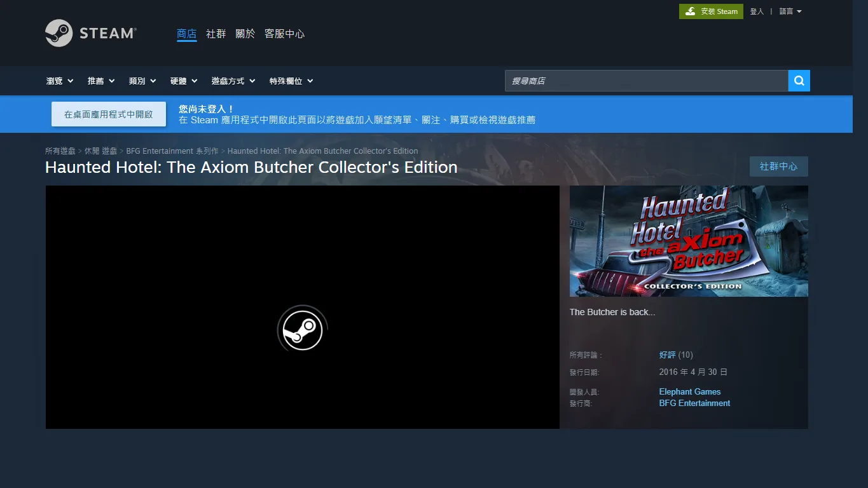Click the Steam logo in header
Viewport: 868px width, 488px height.
pyautogui.click(x=91, y=33)
